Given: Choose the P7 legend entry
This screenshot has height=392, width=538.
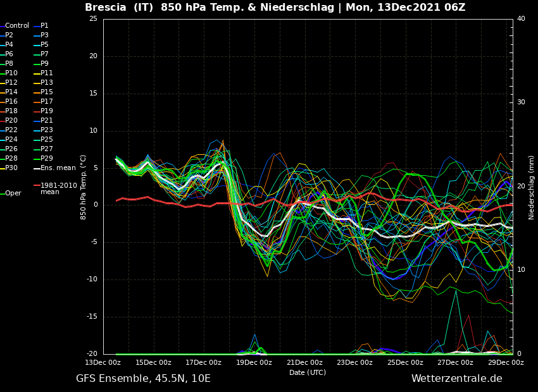Looking at the screenshot, I should click(41, 54).
